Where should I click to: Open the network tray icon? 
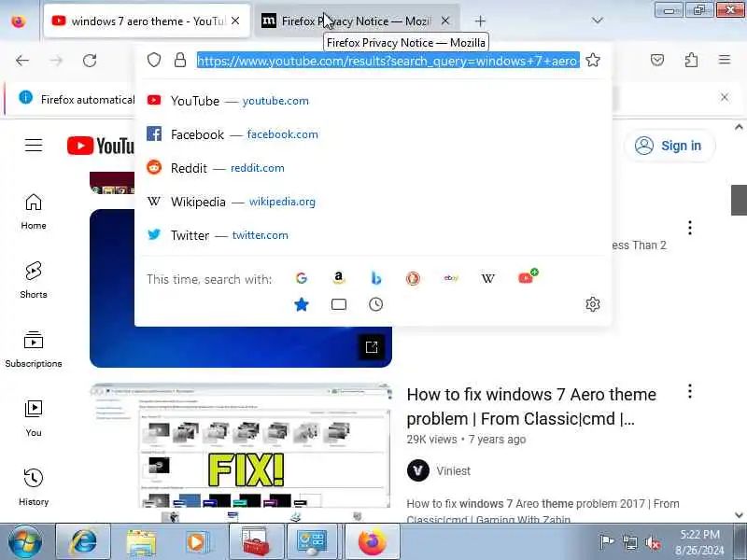click(630, 542)
